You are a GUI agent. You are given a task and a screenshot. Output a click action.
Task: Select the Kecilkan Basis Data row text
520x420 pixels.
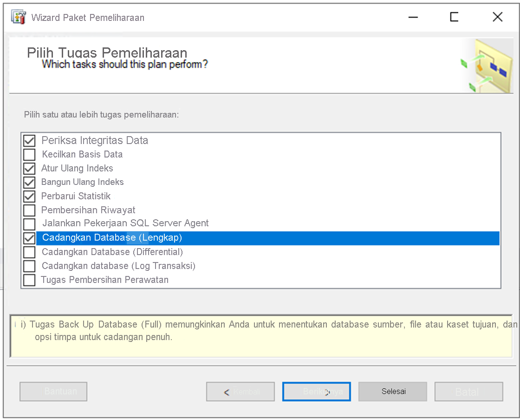click(x=82, y=154)
